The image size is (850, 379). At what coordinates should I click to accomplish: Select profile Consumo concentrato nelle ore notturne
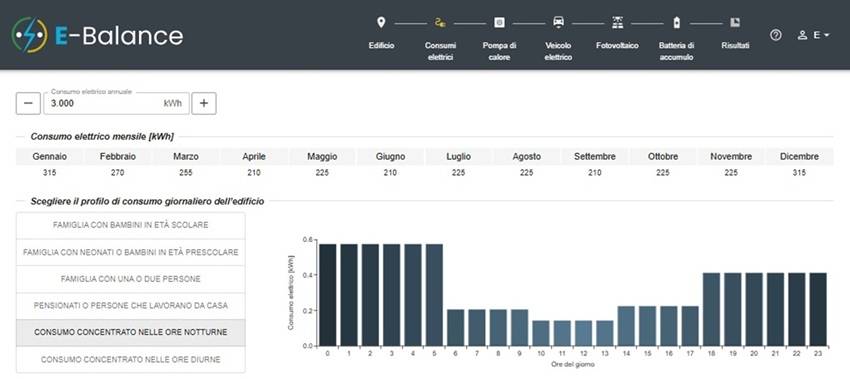[x=131, y=332]
